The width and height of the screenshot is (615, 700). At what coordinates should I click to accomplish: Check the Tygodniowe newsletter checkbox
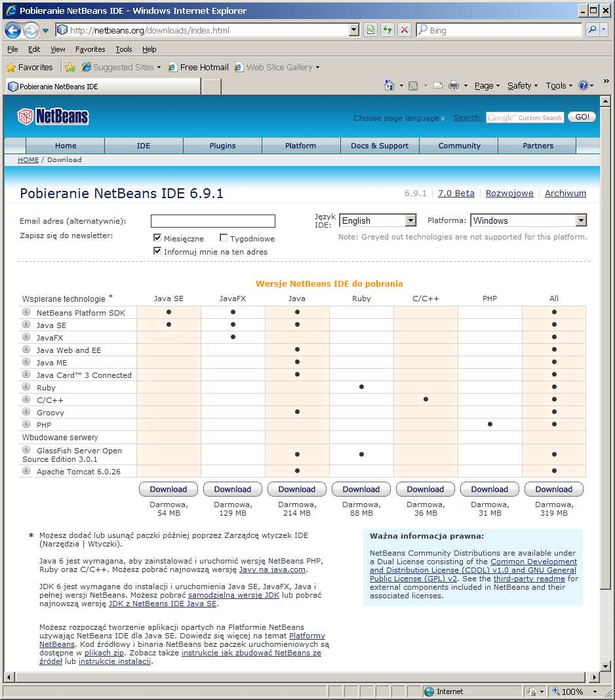pos(224,238)
